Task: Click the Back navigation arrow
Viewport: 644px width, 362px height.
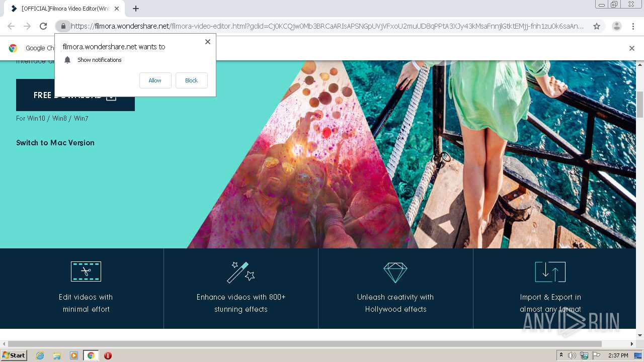Action: coord(11,26)
